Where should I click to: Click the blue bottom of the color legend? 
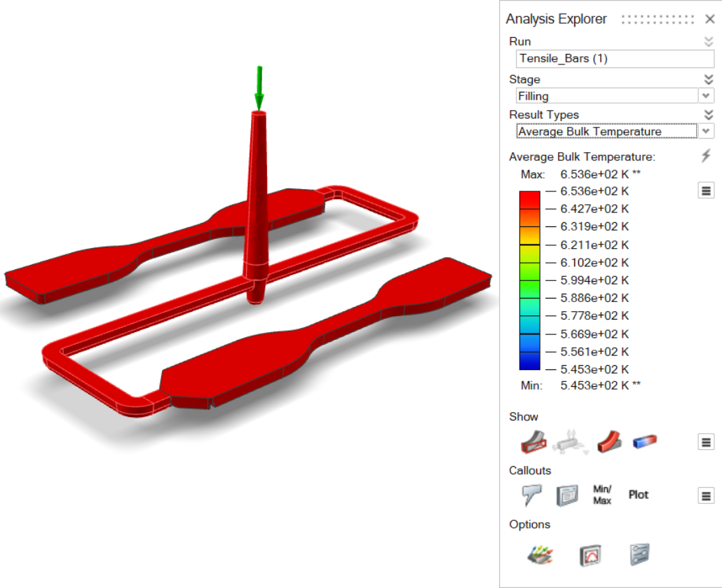[529, 360]
